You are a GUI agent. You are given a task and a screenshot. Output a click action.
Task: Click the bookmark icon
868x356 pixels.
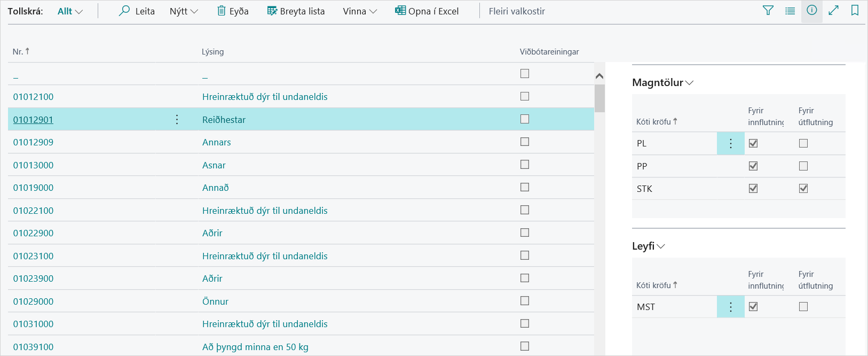855,10
